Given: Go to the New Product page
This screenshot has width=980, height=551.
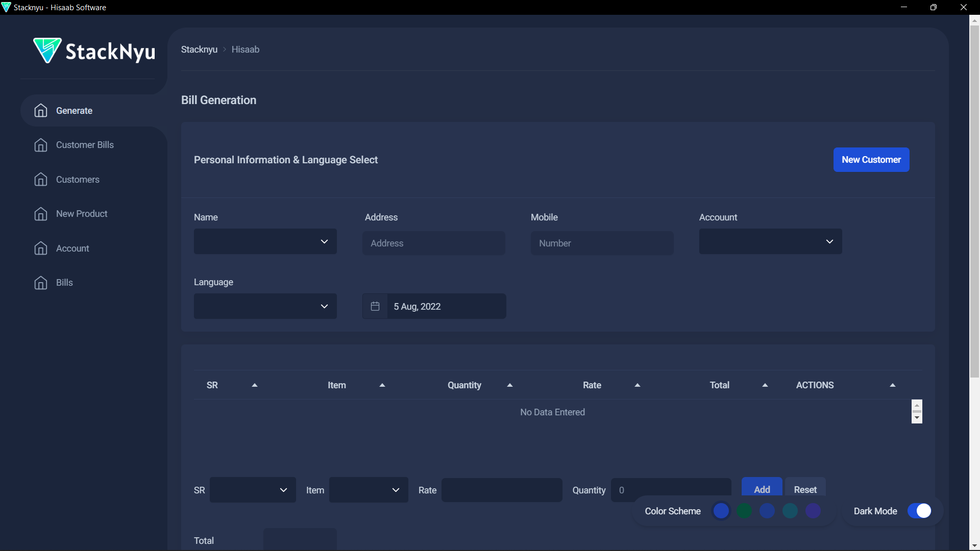Looking at the screenshot, I should [82, 214].
